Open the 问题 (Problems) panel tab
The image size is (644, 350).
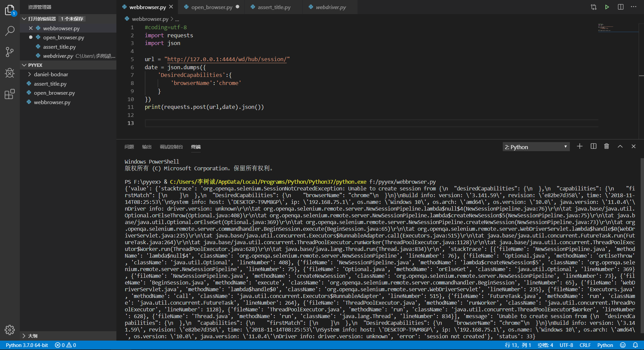[129, 147]
